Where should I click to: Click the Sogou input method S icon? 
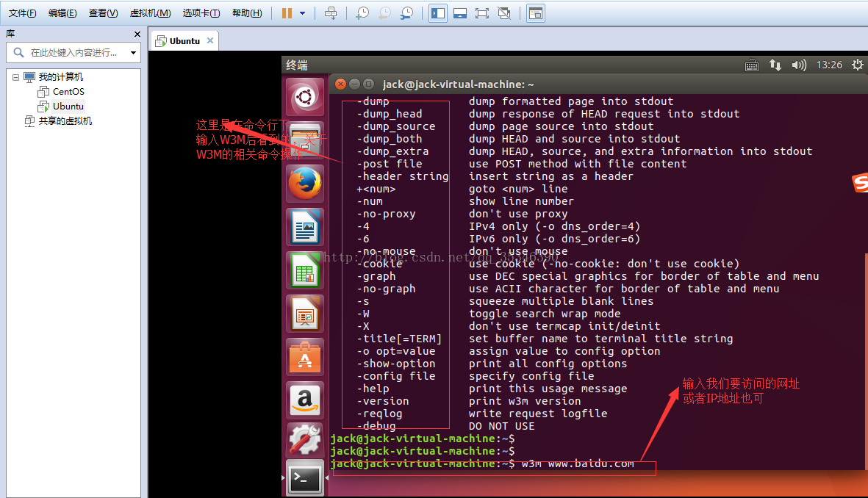point(860,183)
